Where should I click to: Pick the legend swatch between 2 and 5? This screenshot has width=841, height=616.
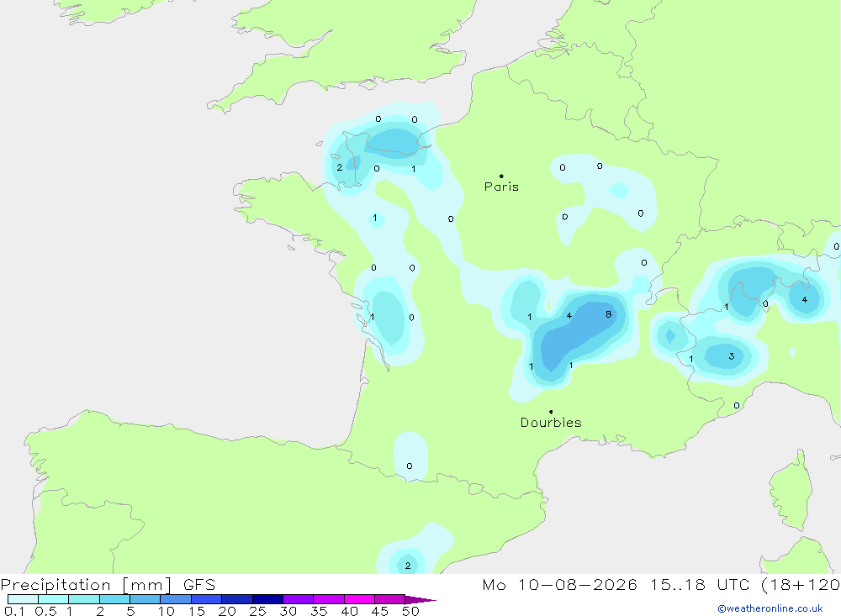click(x=114, y=599)
